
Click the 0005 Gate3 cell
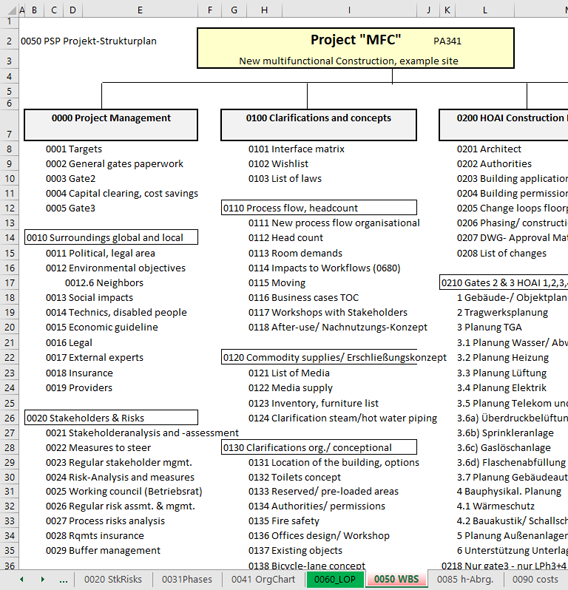point(70,208)
